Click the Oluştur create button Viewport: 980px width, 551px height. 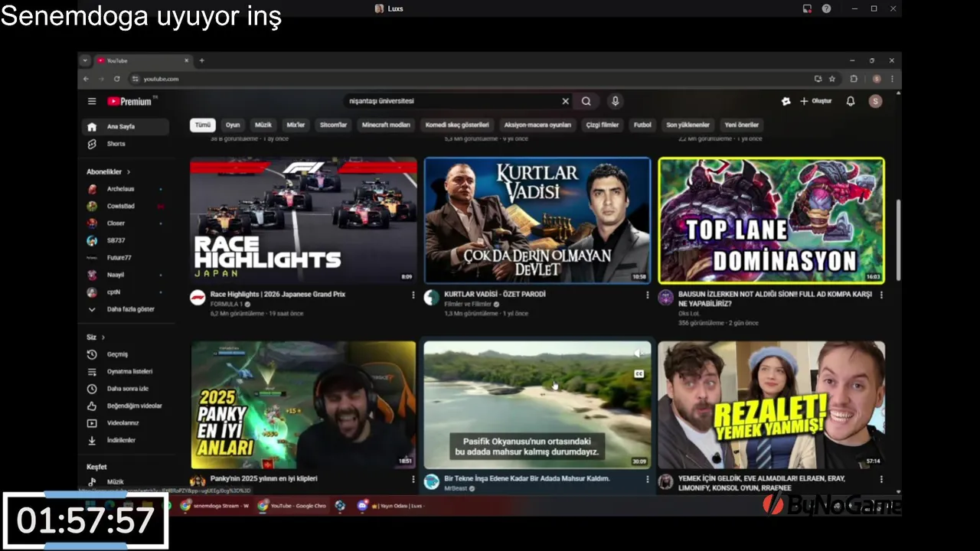point(815,101)
